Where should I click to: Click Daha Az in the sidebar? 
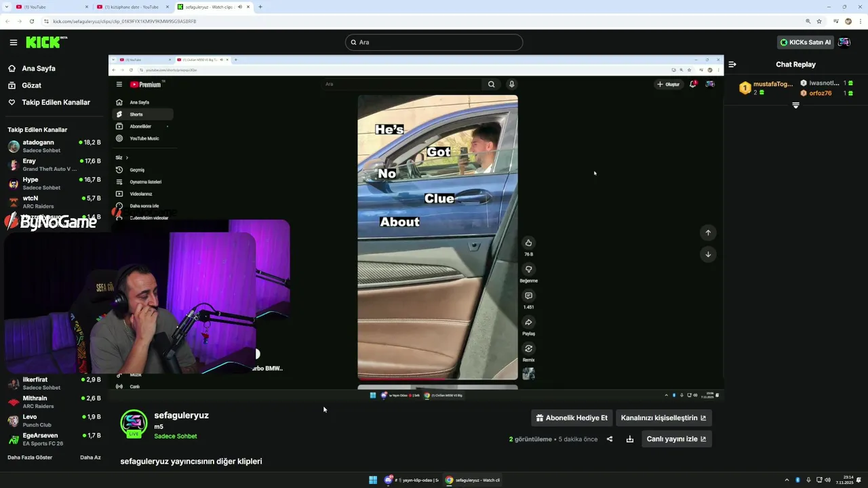pyautogui.click(x=90, y=457)
